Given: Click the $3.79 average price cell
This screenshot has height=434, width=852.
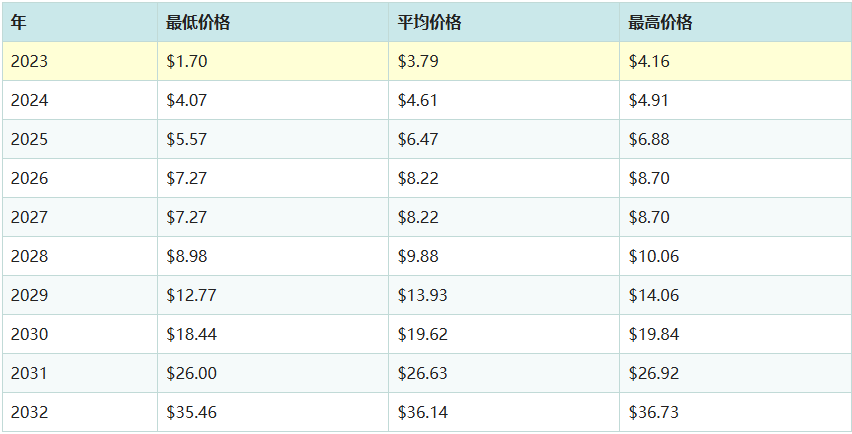Looking at the screenshot, I should 418,61.
